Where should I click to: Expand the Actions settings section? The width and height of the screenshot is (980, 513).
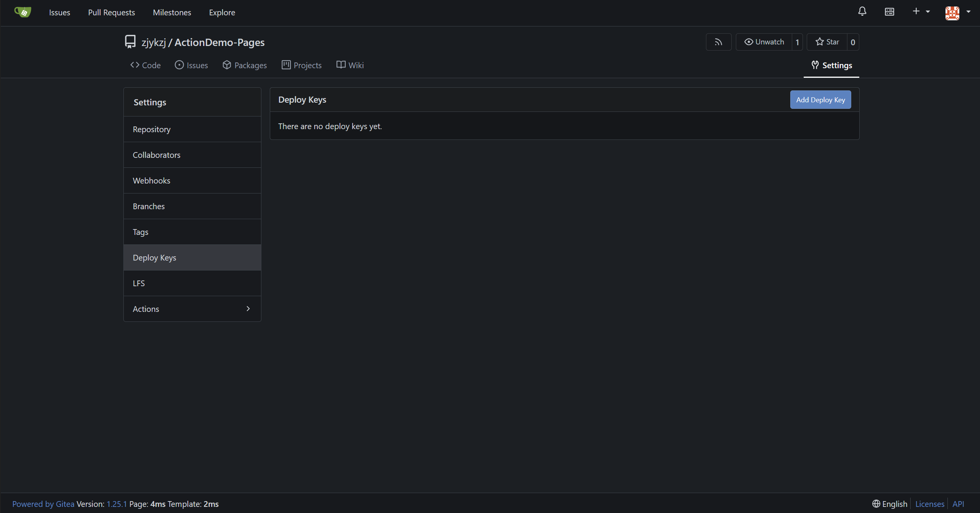point(192,309)
